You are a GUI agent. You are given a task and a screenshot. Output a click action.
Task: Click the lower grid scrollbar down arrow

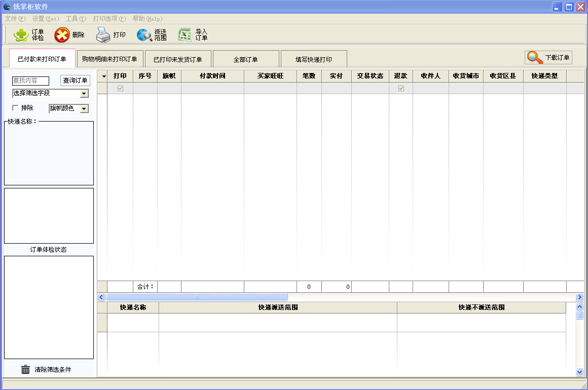point(580,372)
